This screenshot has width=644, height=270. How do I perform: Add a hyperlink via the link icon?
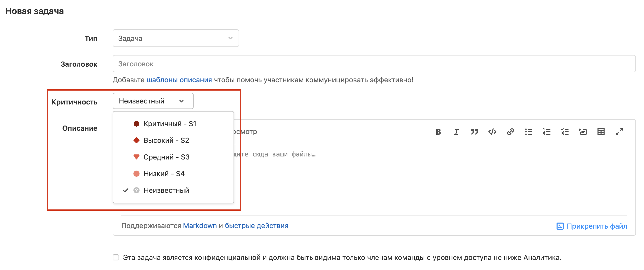511,132
